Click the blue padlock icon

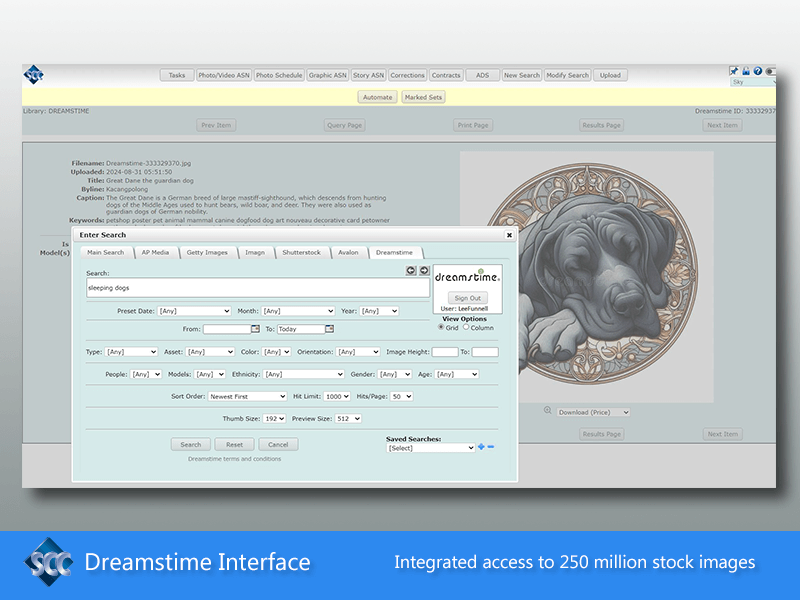pos(746,71)
